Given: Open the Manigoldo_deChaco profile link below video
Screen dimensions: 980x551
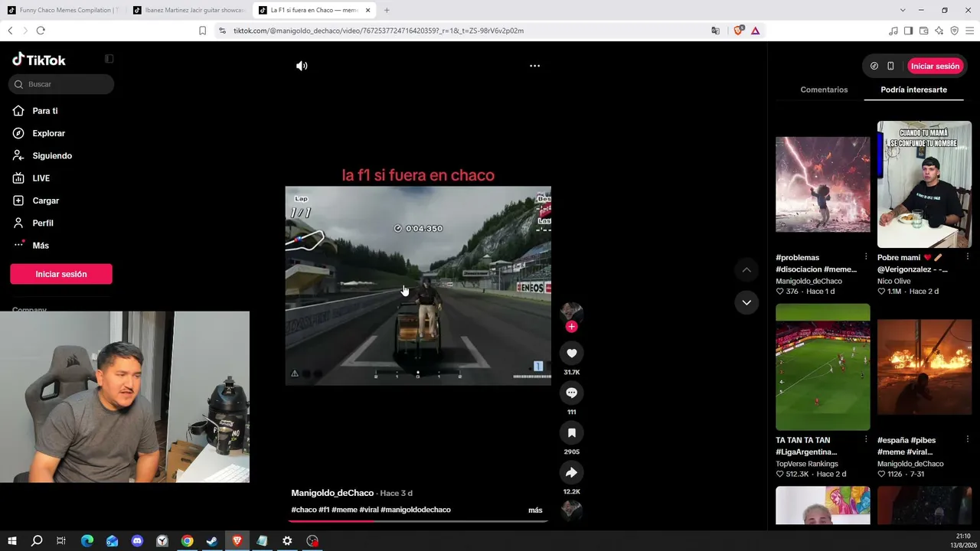Looking at the screenshot, I should (332, 493).
